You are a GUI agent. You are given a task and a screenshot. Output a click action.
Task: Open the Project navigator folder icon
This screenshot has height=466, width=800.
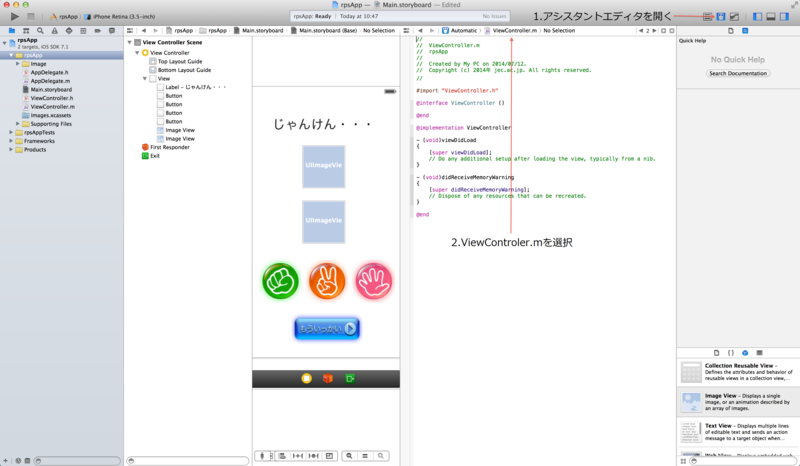[12, 31]
